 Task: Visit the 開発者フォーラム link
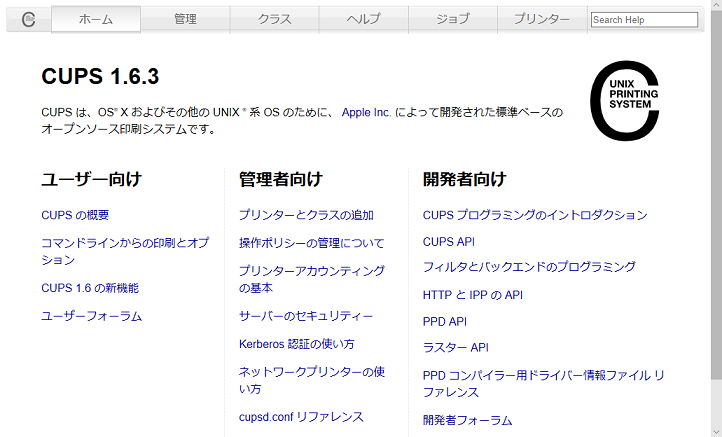click(x=467, y=420)
